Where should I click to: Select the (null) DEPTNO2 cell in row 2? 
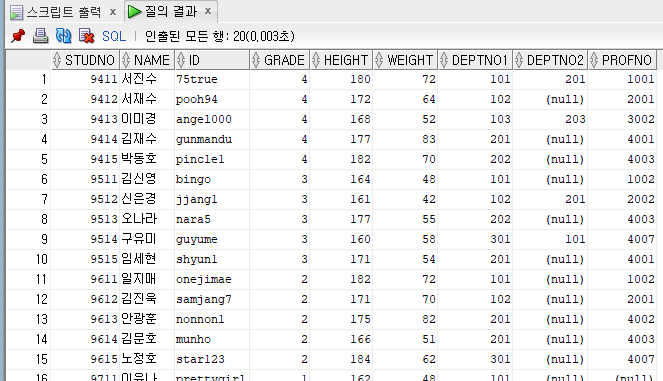point(550,99)
